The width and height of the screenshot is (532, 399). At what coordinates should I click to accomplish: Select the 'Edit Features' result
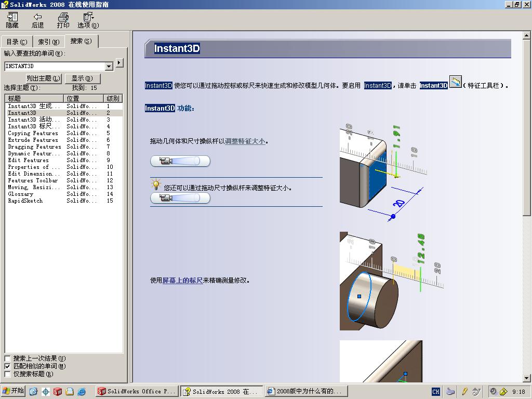64,160
